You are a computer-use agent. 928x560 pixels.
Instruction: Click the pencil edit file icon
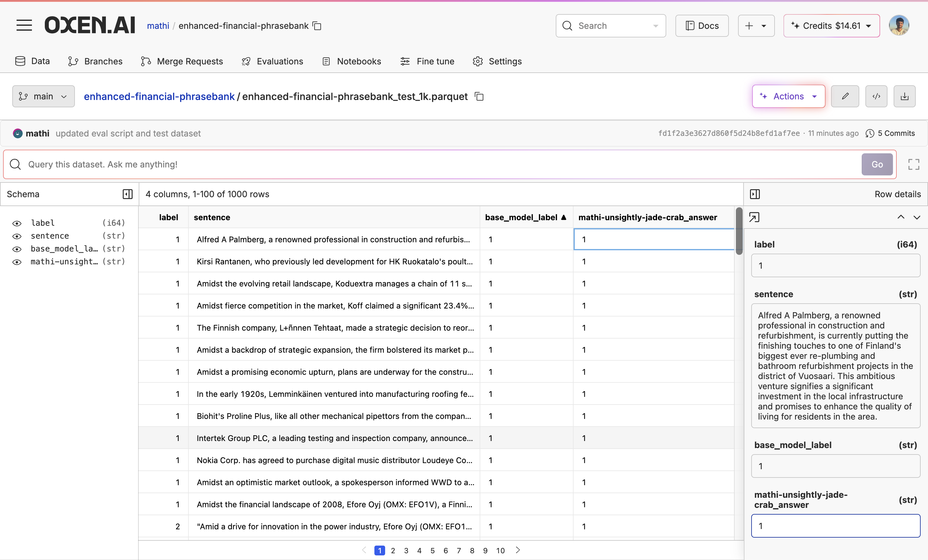pyautogui.click(x=845, y=96)
